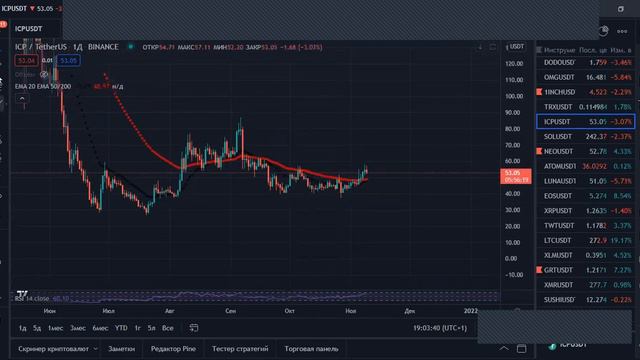Open watchlist more options three-dots icon

click(622, 31)
